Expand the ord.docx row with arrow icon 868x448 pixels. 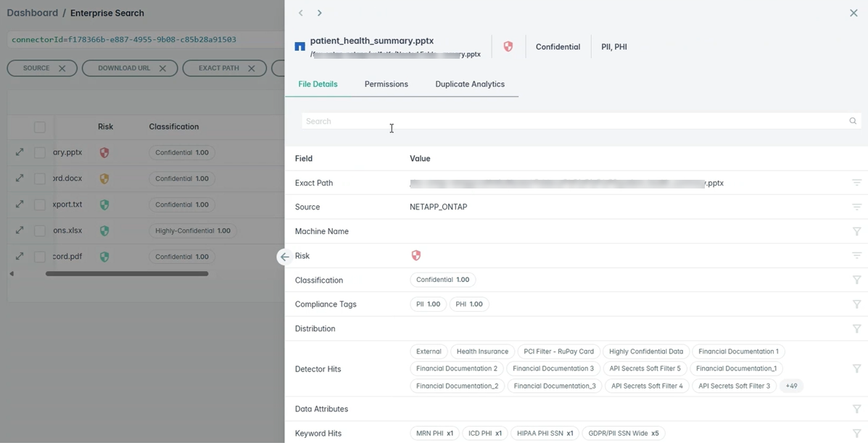coord(20,178)
